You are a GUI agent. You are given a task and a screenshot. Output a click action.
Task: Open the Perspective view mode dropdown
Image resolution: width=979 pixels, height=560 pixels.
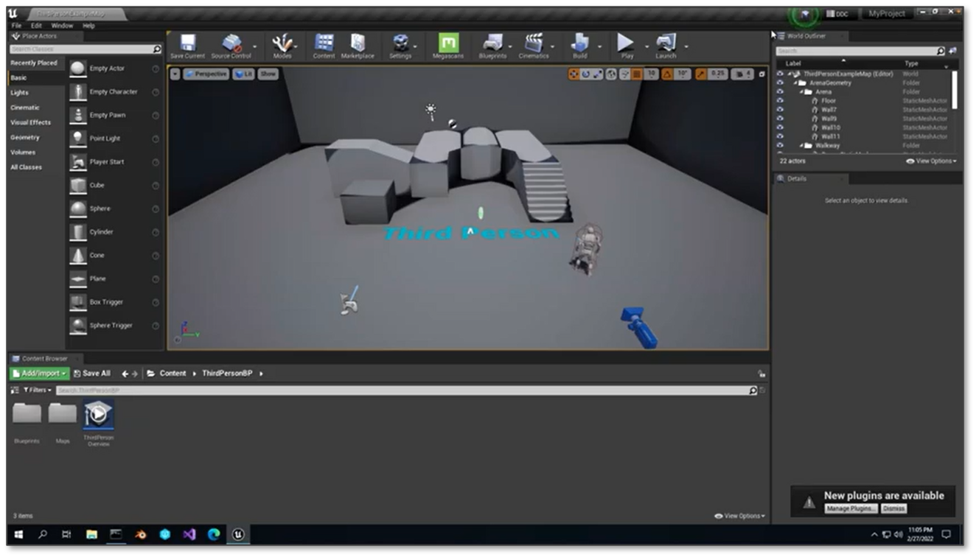click(x=206, y=74)
